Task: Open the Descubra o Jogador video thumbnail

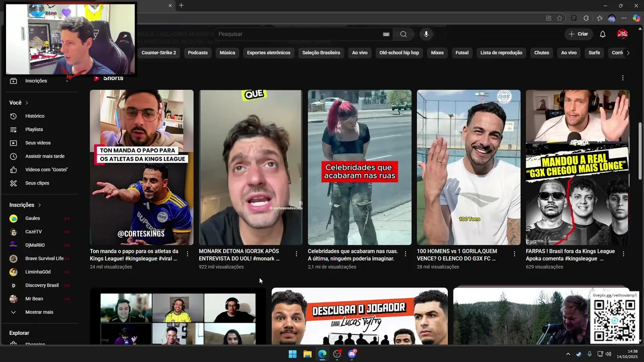Action: 359,316
